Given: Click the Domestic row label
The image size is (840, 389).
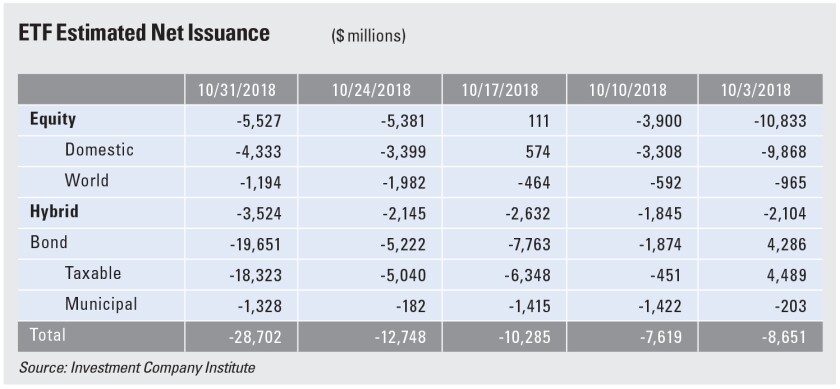Looking at the screenshot, I should (99, 149).
